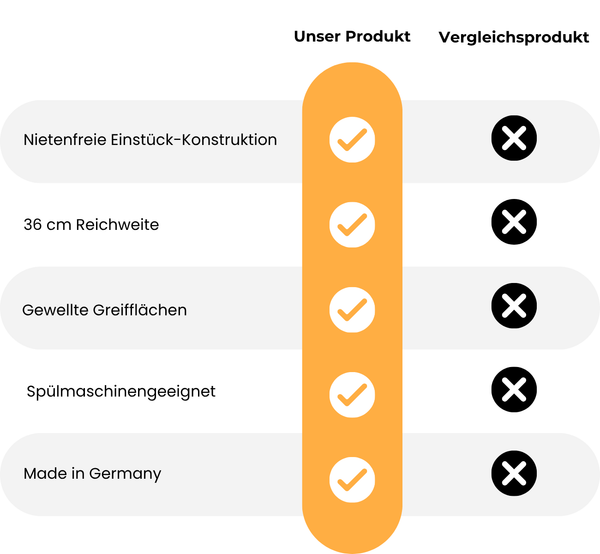Click the Nietenfreie Einstück-Konstruktion label

coord(150,140)
